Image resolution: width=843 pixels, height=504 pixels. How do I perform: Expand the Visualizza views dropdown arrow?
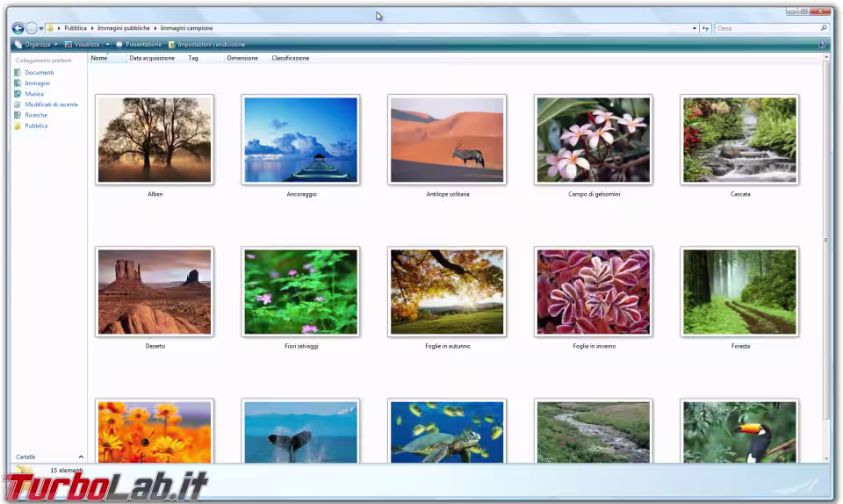click(x=107, y=45)
